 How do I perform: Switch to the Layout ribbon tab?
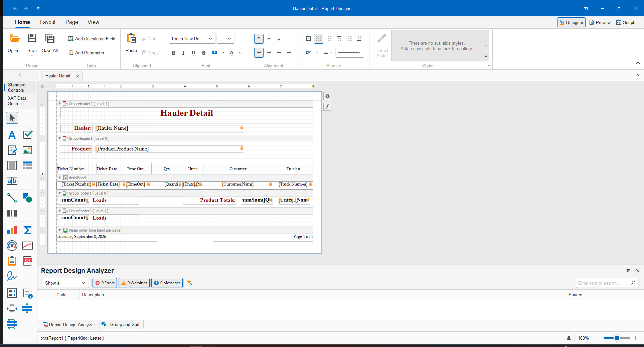click(48, 22)
